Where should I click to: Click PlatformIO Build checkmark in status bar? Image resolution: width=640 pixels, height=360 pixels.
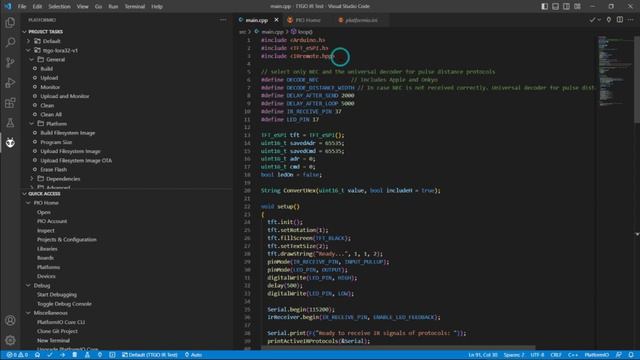click(50, 355)
